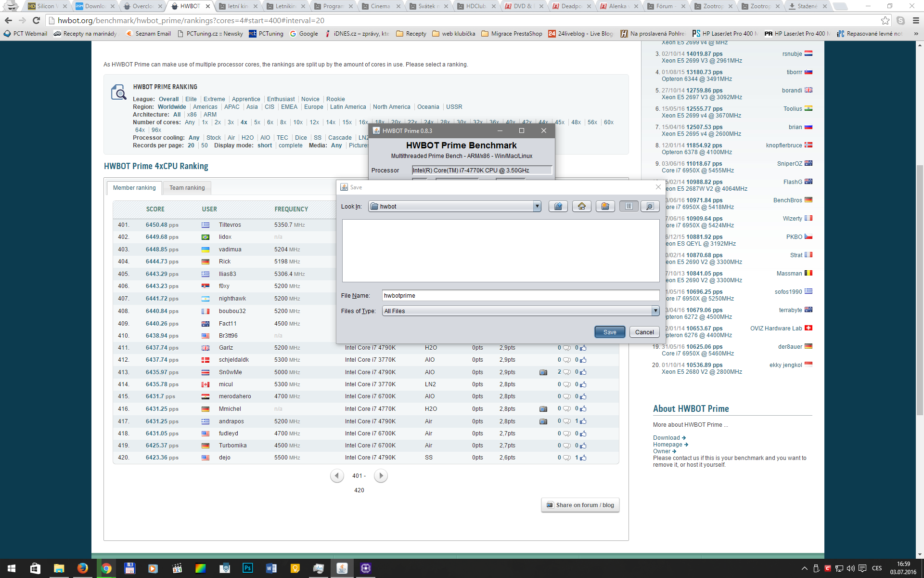924x578 pixels.
Task: Open Google bookmark
Action: click(304, 34)
